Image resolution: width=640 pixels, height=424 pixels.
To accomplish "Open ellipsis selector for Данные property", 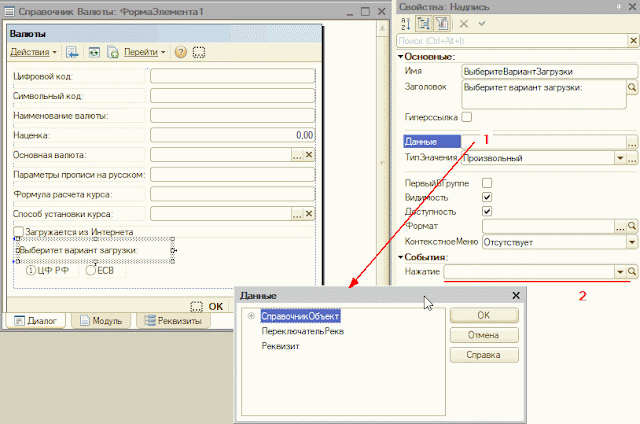I will [x=632, y=142].
